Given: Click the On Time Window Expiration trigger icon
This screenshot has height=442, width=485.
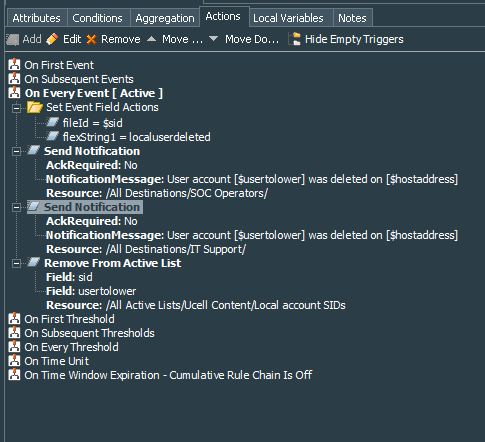Looking at the screenshot, I should (14, 374).
